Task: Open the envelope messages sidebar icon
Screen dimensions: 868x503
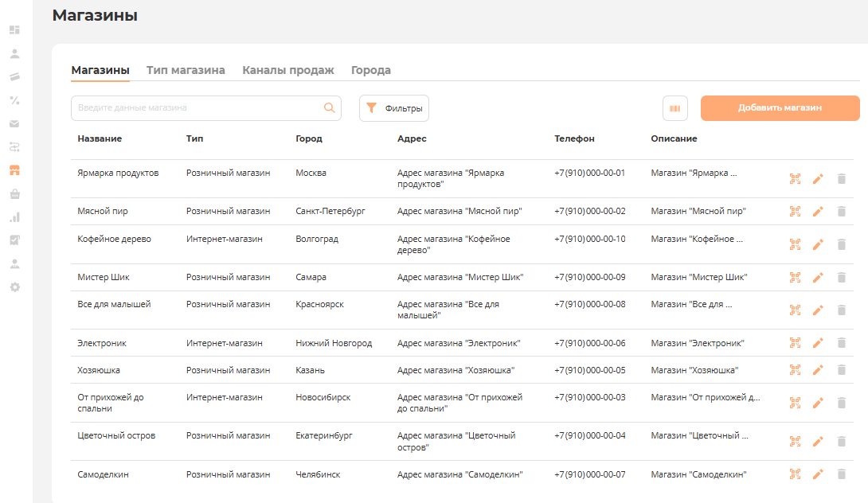Action: click(x=14, y=123)
